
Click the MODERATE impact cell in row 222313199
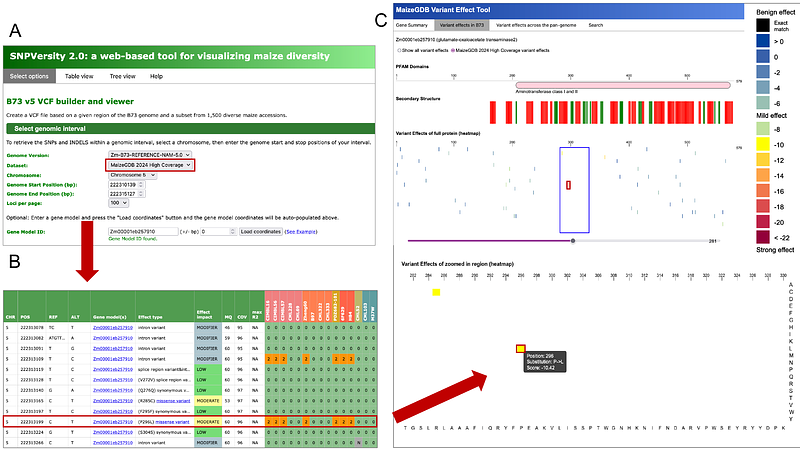(208, 422)
